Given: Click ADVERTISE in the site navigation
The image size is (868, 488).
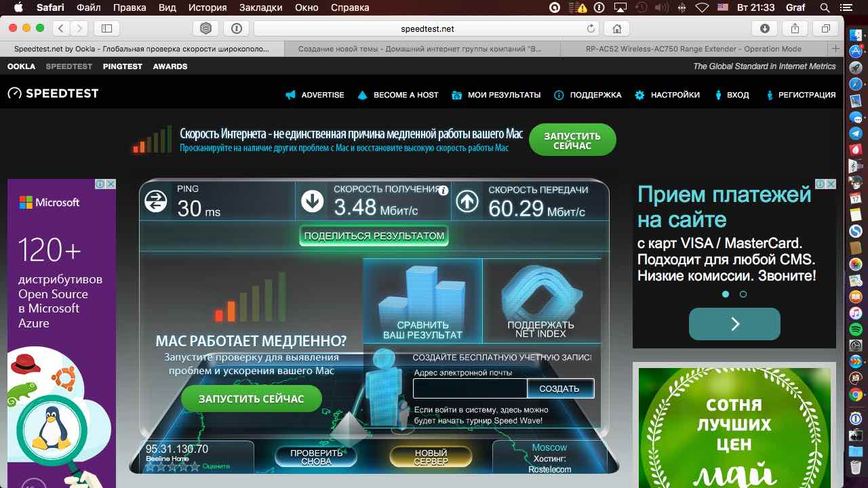Looking at the screenshot, I should tap(315, 95).
